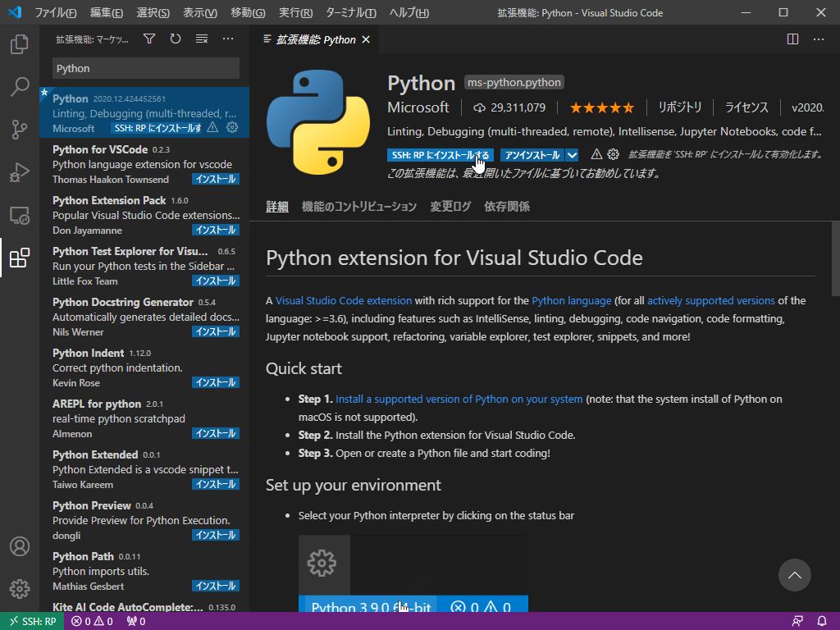Click the five-star rating
The image size is (840, 630).
[x=602, y=107]
